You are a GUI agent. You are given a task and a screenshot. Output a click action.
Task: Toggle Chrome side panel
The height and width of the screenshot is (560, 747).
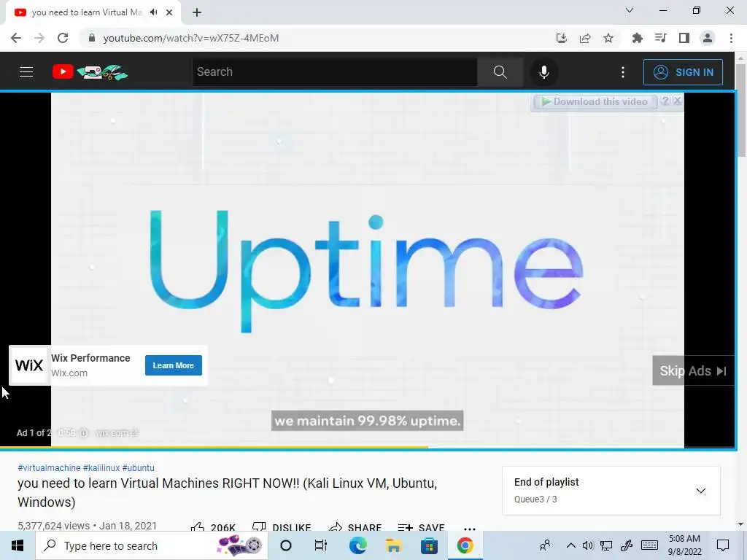coord(684,38)
